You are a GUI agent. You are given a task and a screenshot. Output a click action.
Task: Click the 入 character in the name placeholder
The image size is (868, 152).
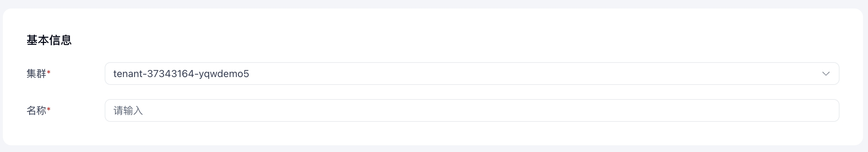138,111
